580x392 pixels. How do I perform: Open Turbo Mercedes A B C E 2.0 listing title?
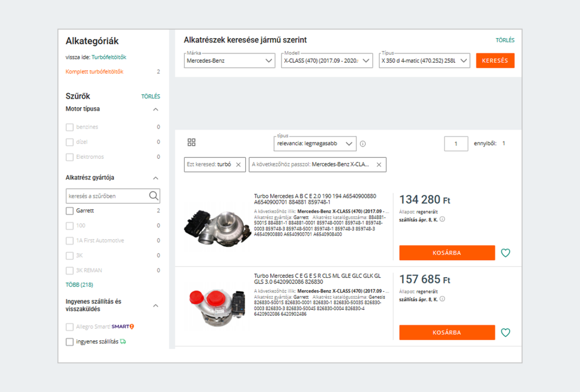(x=315, y=199)
